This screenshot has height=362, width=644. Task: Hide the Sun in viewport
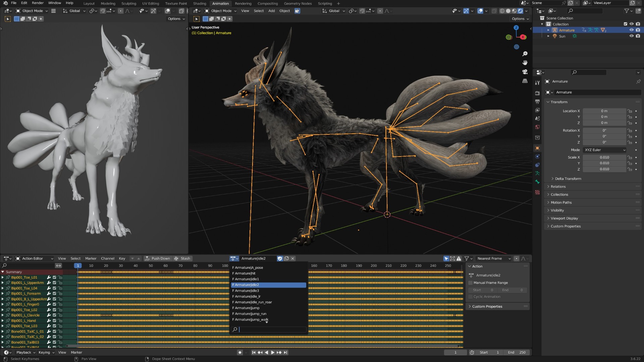(x=632, y=36)
